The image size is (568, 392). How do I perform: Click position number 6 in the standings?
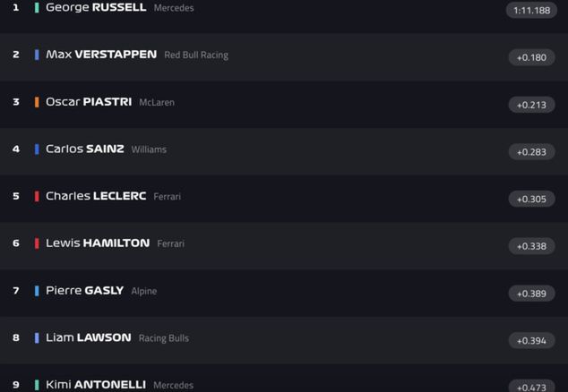click(x=16, y=243)
